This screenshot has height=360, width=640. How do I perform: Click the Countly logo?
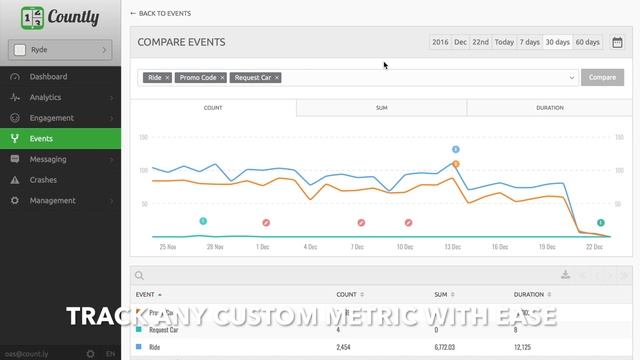[x=60, y=18]
